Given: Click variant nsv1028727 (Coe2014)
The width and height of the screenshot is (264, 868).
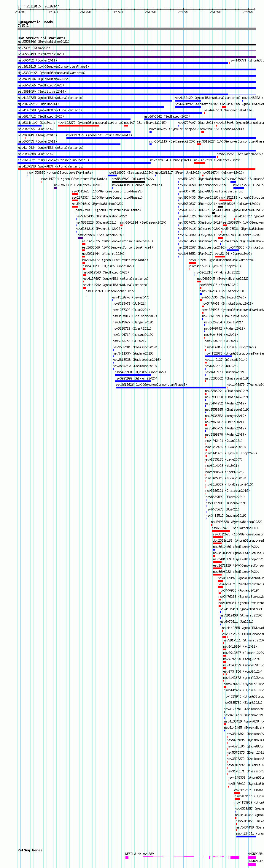Looking at the screenshot, I should 35,129.
